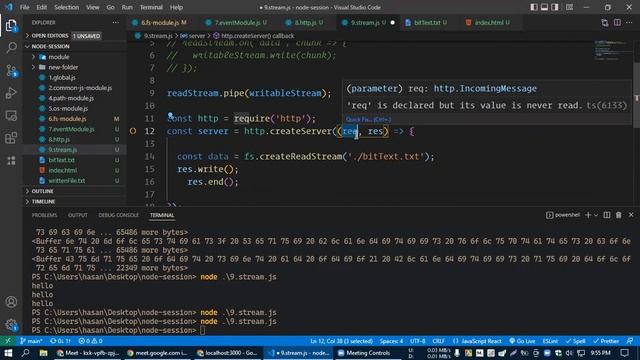Screen dimensions: 640x360
Task: Open the Extensions view
Action: click(x=11, y=138)
